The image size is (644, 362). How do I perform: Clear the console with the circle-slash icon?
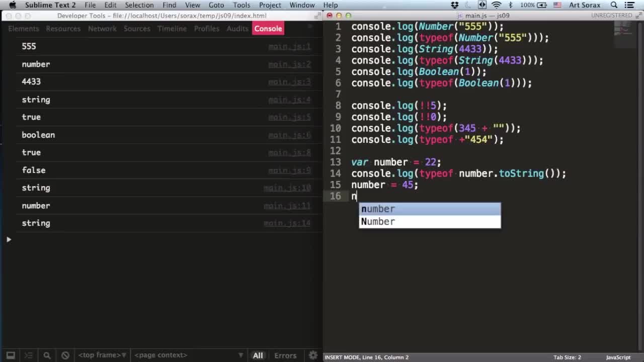pos(65,355)
